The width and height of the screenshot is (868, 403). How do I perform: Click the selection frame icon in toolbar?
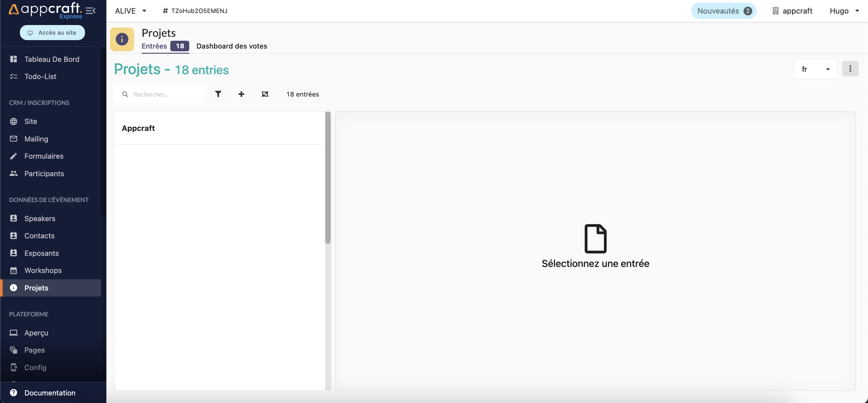pyautogui.click(x=265, y=94)
